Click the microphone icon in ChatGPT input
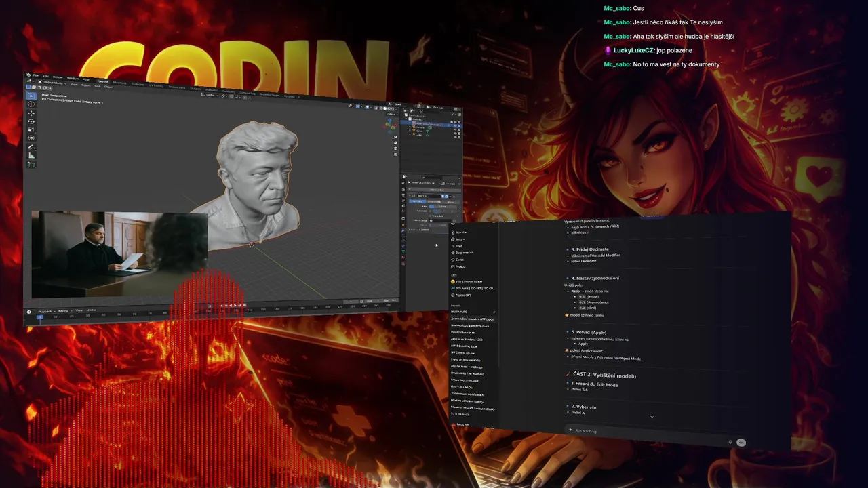The image size is (868, 488). point(730,442)
